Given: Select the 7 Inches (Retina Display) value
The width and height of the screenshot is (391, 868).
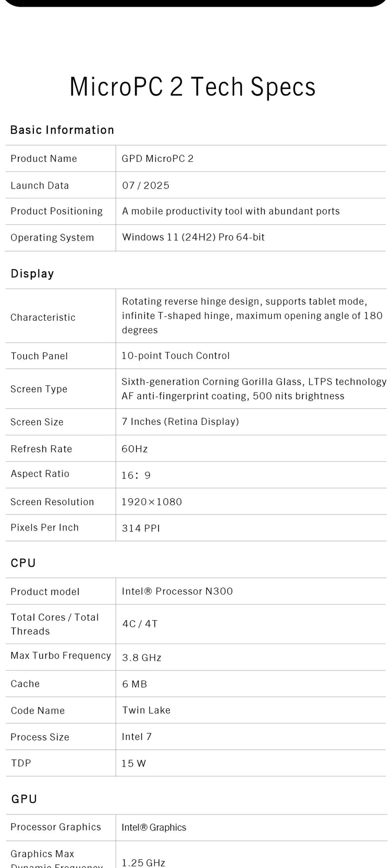Looking at the screenshot, I should [180, 422].
